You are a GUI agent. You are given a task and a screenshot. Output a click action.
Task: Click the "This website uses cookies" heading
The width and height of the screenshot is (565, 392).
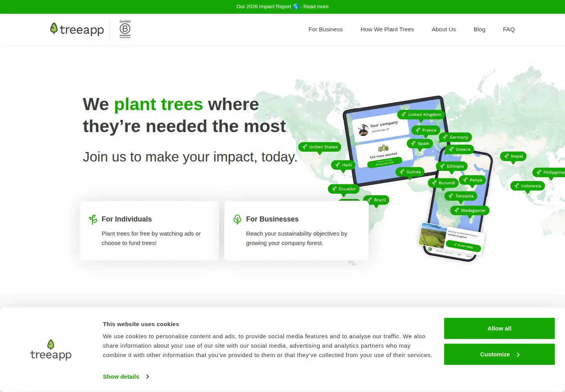click(x=141, y=324)
